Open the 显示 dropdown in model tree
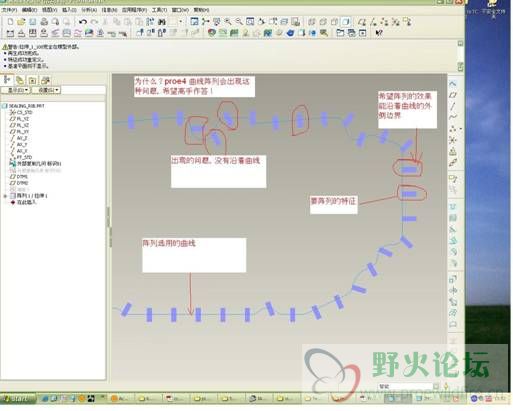This screenshot has width=513, height=411. [16, 90]
